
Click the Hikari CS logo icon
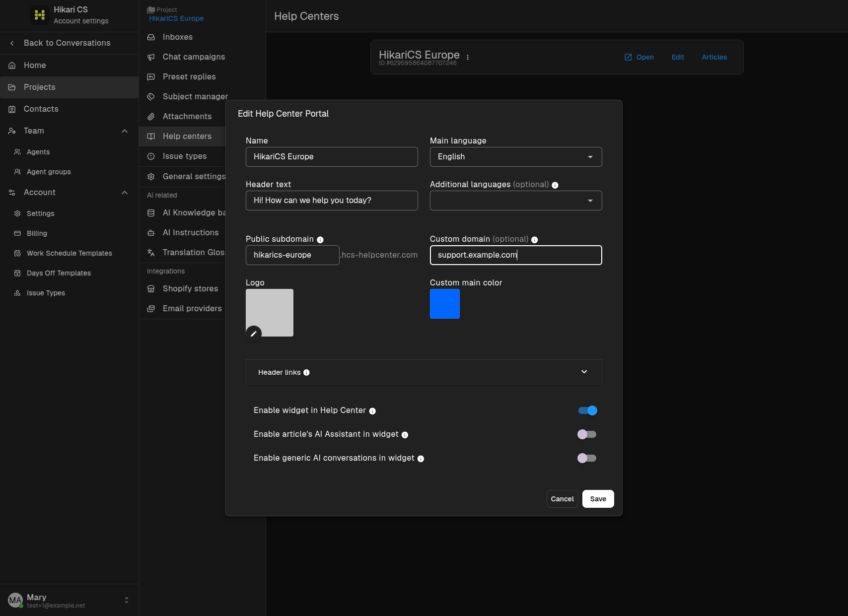[x=40, y=15]
